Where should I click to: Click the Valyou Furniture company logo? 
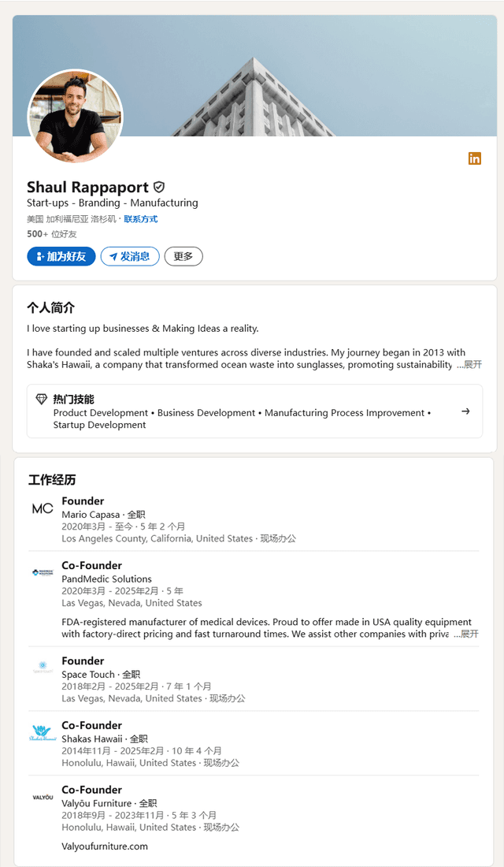click(43, 797)
